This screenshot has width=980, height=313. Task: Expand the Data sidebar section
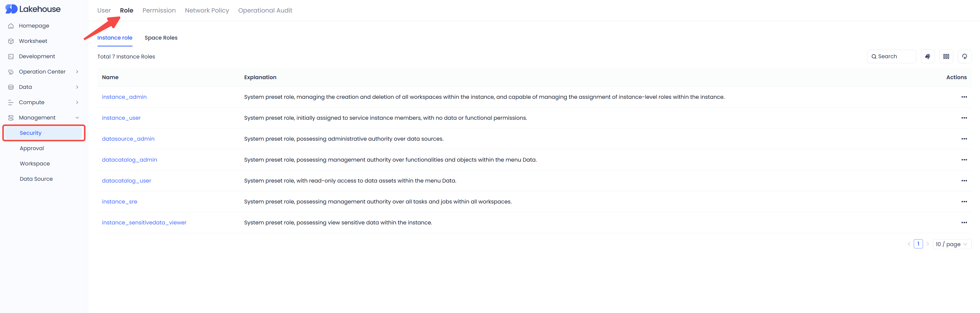pos(77,87)
